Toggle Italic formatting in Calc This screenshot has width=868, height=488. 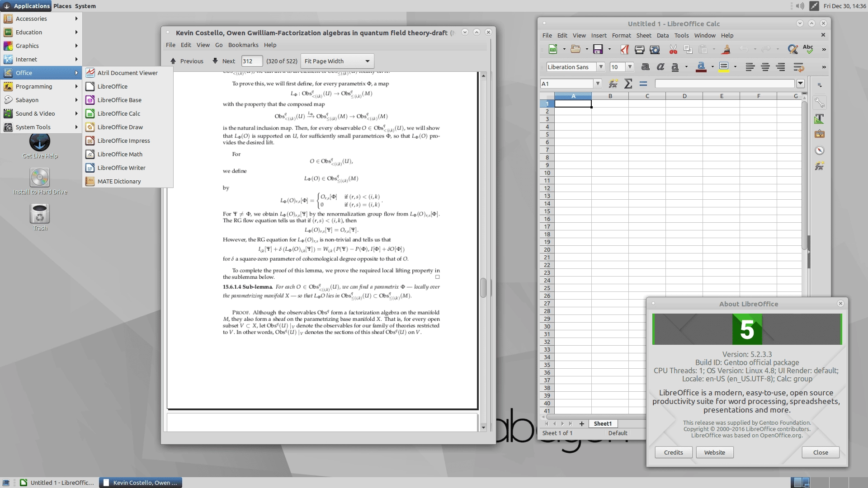[x=660, y=67]
